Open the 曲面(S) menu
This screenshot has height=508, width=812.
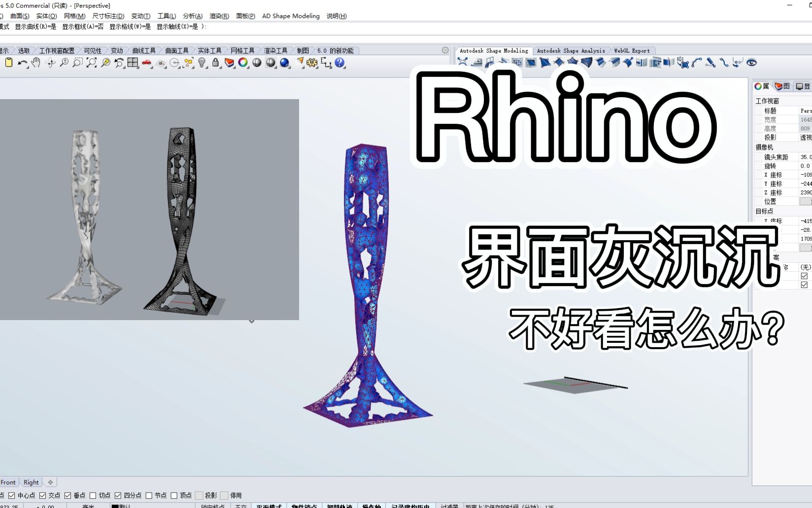tap(20, 16)
